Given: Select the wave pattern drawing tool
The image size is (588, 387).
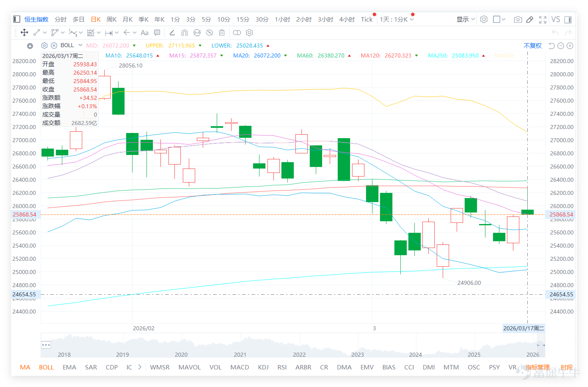Looking at the screenshot, I should tap(73, 33).
